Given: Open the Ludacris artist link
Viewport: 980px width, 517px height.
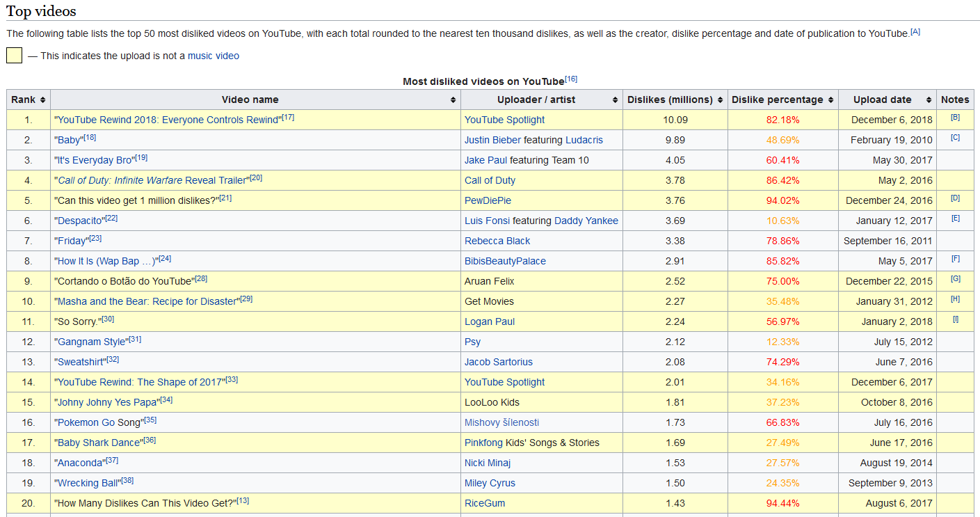Looking at the screenshot, I should [x=584, y=140].
